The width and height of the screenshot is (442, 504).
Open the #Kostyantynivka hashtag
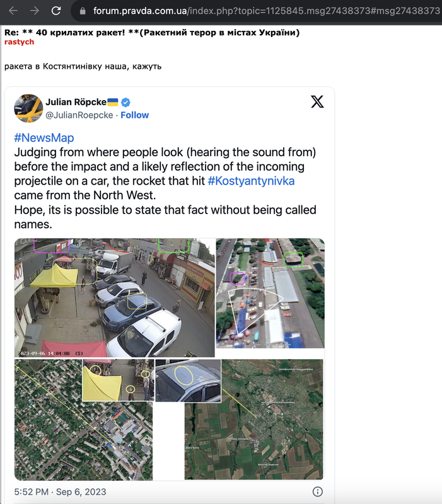(x=251, y=181)
